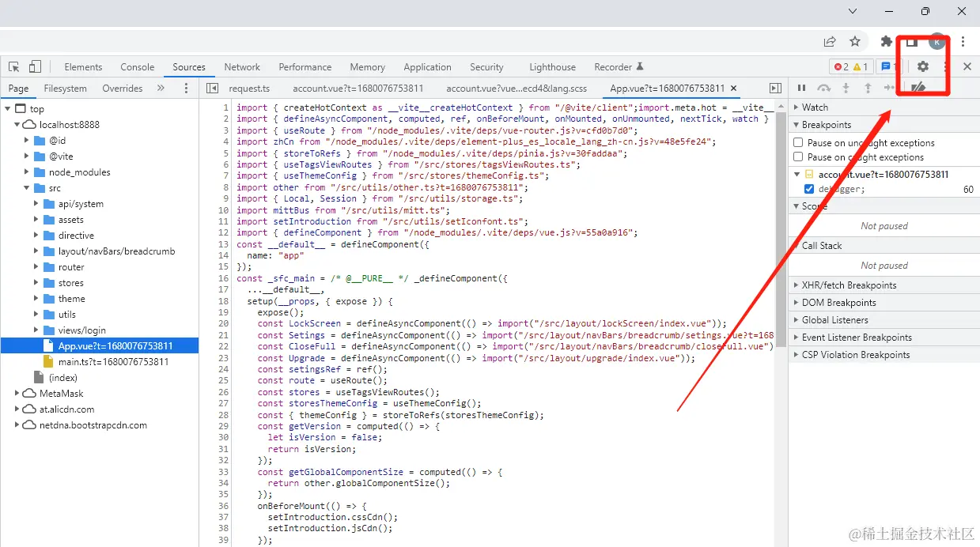The image size is (980, 547).
Task: Enable Pause on uncaught exceptions
Action: 799,143
